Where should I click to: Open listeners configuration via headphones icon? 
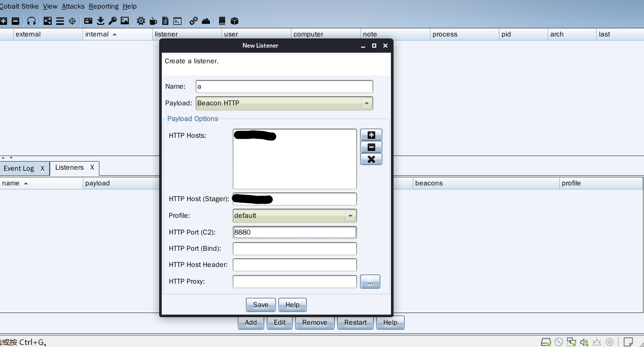[31, 21]
